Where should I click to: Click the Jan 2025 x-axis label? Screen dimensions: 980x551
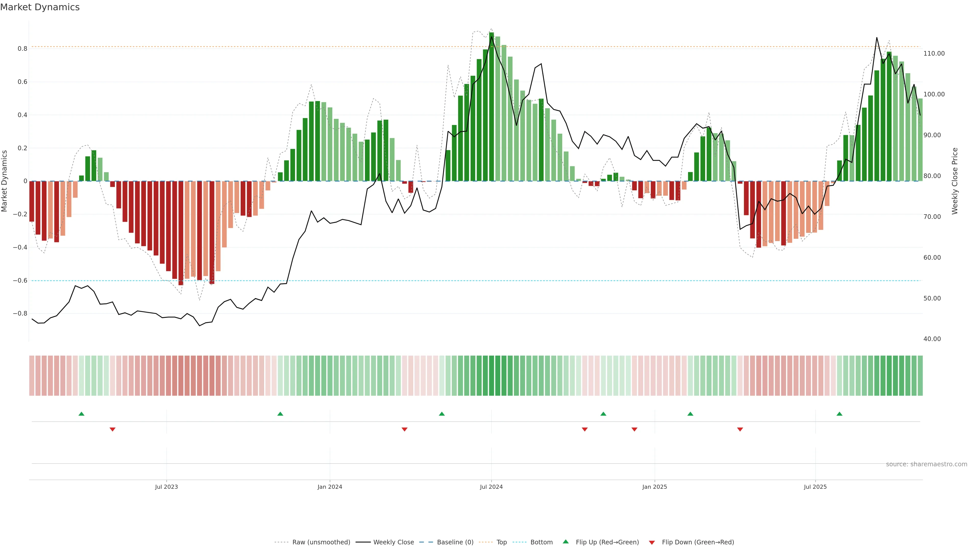[x=654, y=487]
